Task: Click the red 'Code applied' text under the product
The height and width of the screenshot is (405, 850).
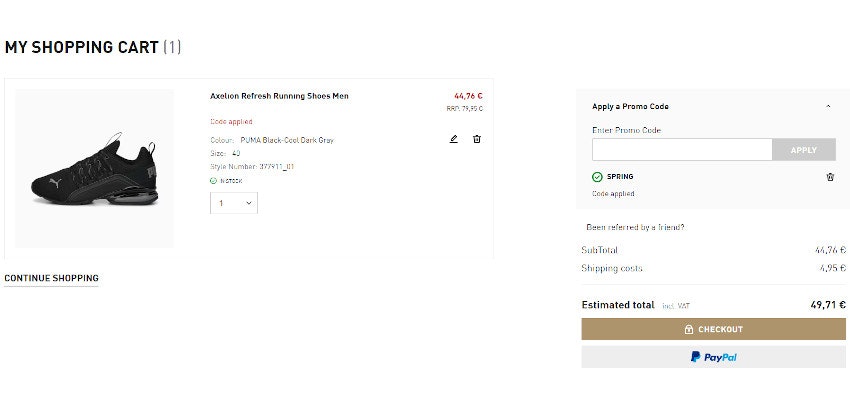Action: [x=231, y=122]
